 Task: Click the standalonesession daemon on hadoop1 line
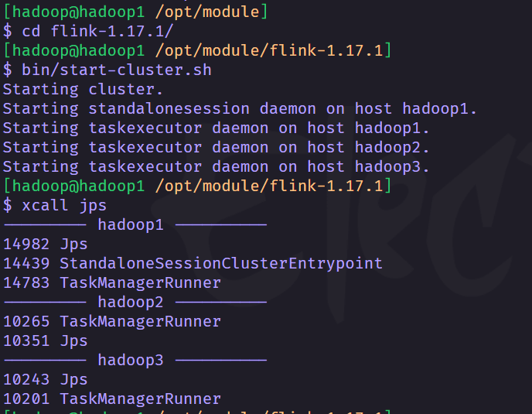(240, 108)
